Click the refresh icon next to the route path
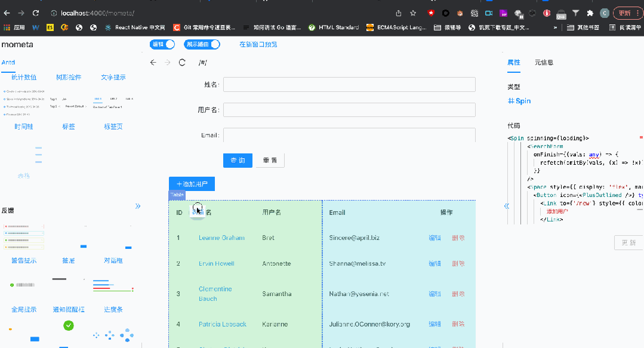Screen dimensions: 644x348 [x=182, y=62]
